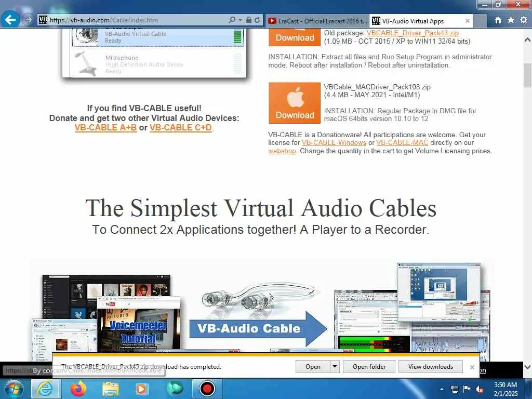Open the VB-CABLE-Windows license link
532x399 pixels.
[x=334, y=142]
